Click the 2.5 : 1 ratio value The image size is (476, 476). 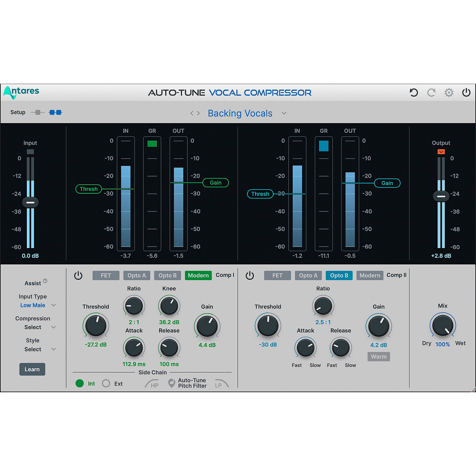(x=323, y=322)
